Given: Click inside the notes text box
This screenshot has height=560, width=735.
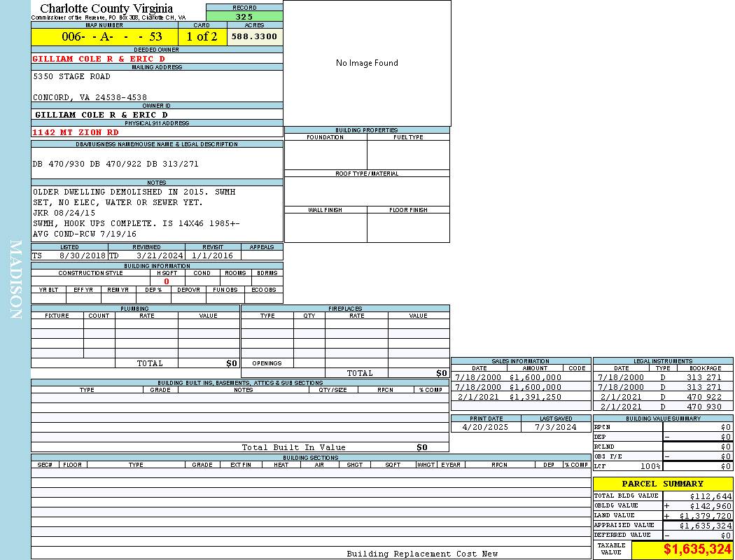Looking at the screenshot, I should coord(157,213).
